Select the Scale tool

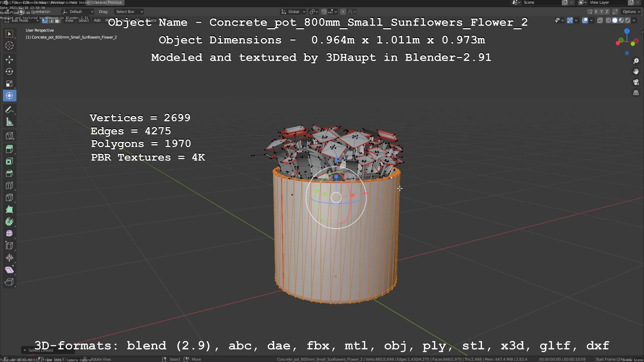[9, 84]
